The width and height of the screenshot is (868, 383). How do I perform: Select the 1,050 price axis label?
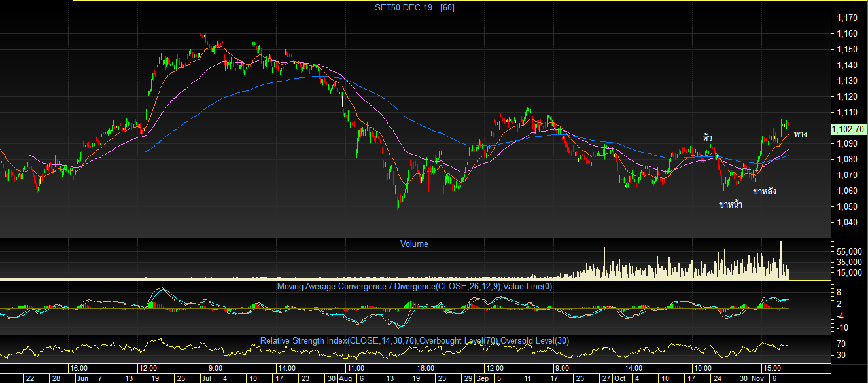tap(847, 206)
